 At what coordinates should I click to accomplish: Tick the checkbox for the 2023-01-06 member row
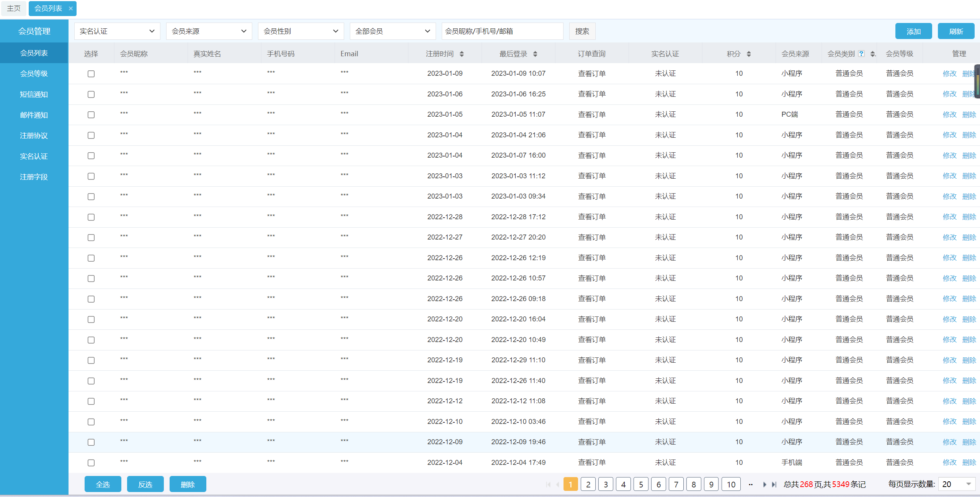click(x=91, y=94)
